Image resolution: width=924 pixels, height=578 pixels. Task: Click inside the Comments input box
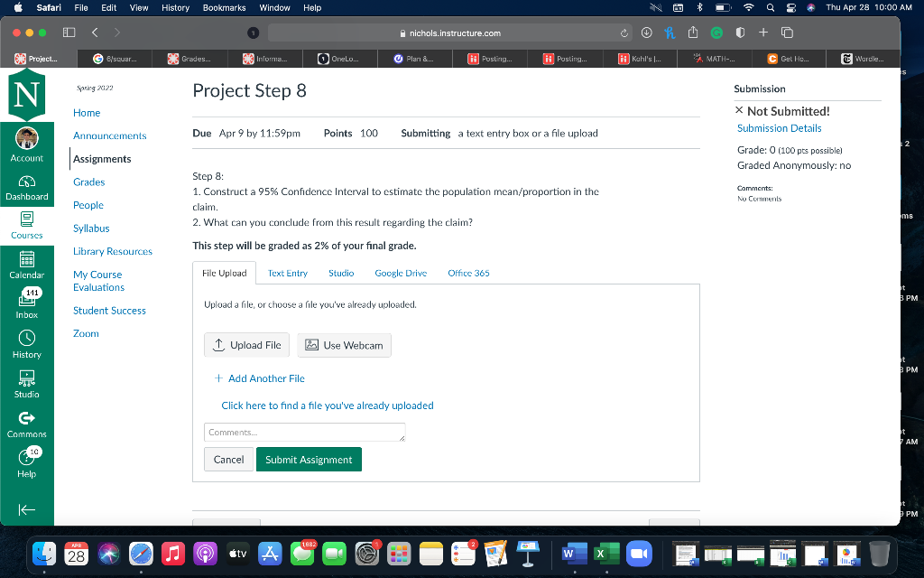click(x=304, y=432)
